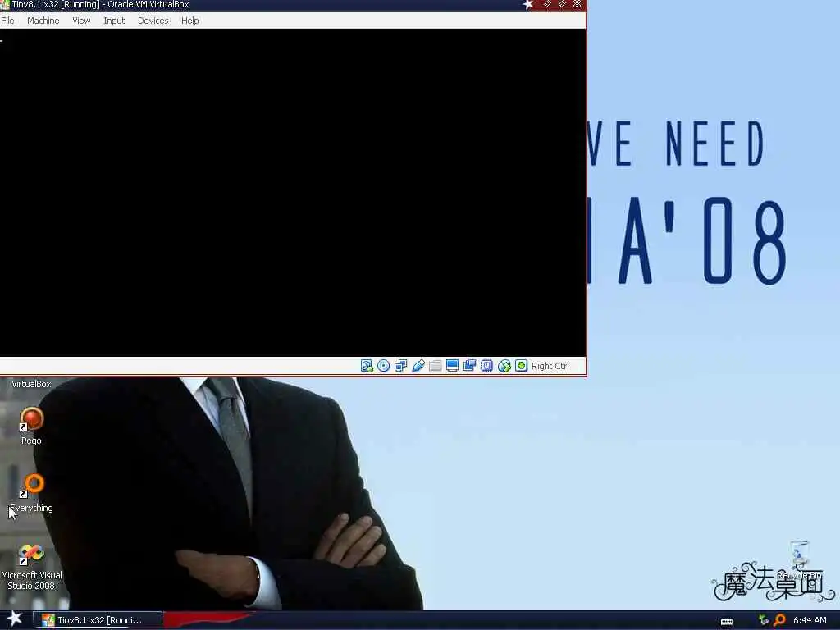The width and height of the screenshot is (840, 630).
Task: Click the shared folders status icon
Action: 436,366
